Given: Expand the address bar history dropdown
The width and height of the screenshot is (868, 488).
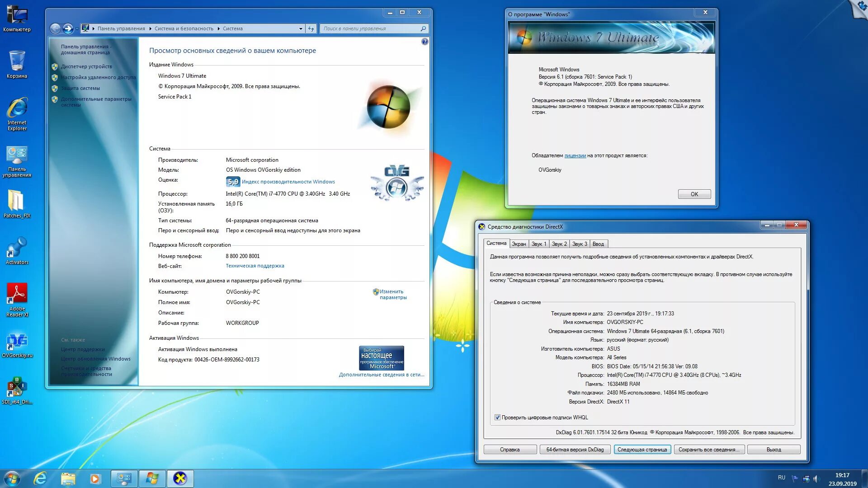Looking at the screenshot, I should coord(301,28).
